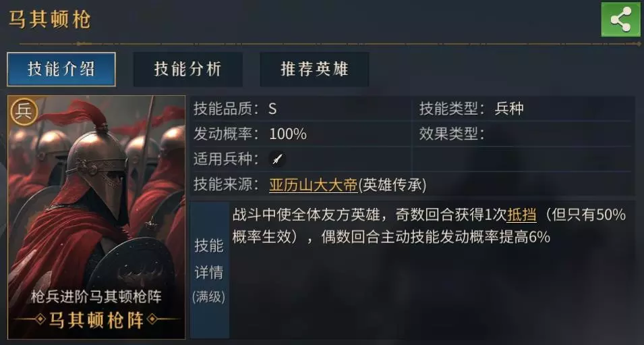Switch to the 推荐英雄 tab
644x345 pixels.
314,69
